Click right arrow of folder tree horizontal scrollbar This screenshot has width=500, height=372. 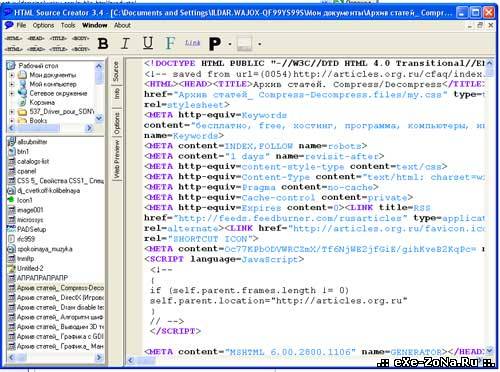89,128
